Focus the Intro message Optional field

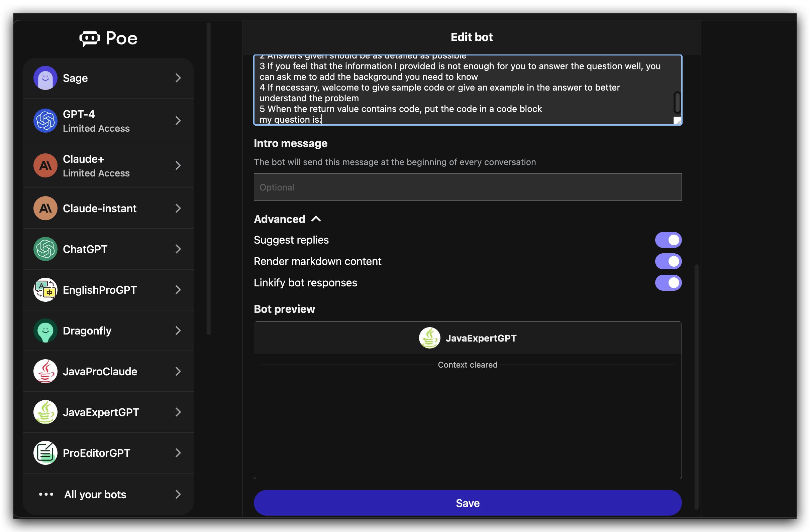point(468,187)
